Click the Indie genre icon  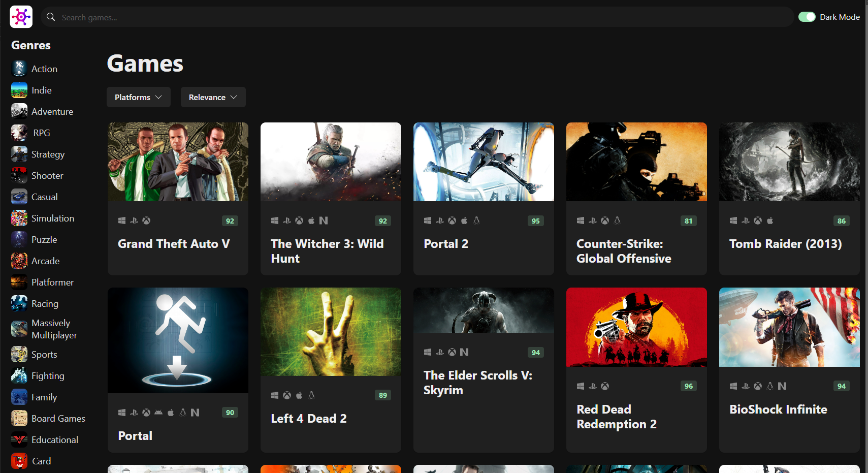coord(19,90)
